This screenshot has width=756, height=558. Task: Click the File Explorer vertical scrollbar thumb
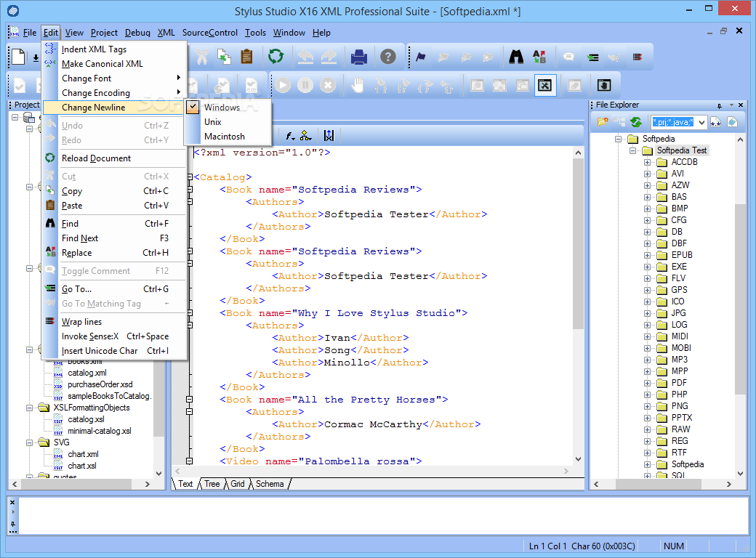[x=740, y=299]
